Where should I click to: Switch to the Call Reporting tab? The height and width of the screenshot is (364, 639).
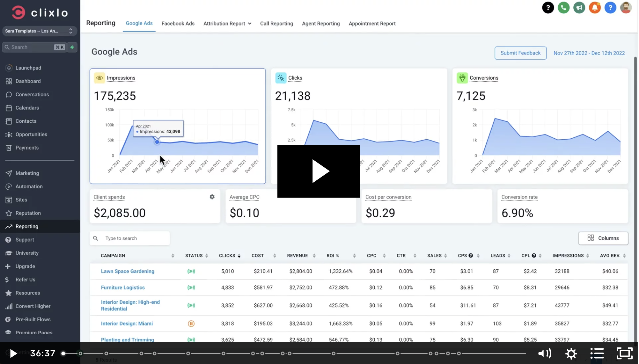point(277,24)
